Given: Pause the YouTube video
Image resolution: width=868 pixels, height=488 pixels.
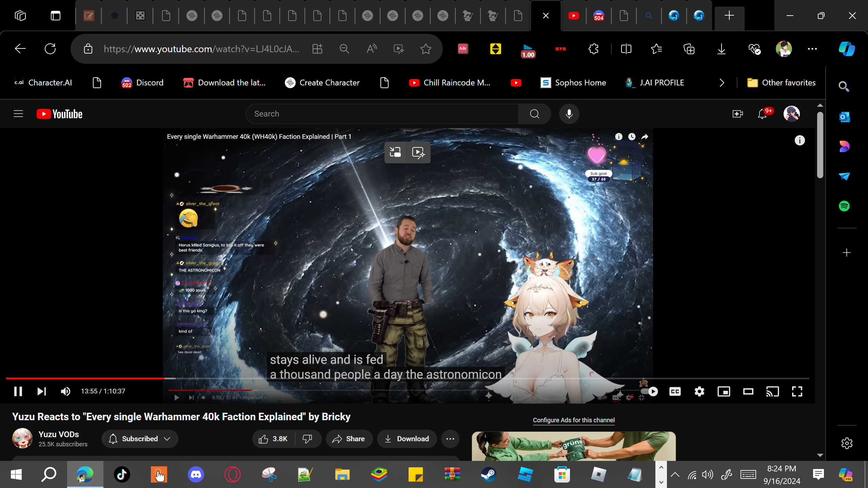Looking at the screenshot, I should click(18, 391).
